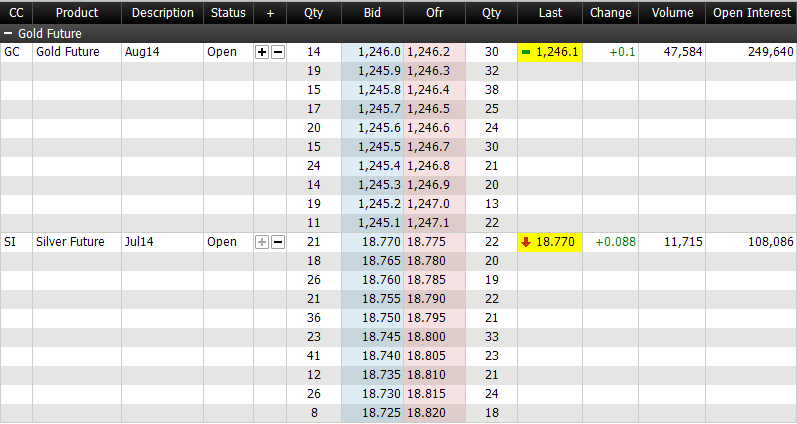Click the greyed plus icon in Silver Future row
Screen dimensions: 797x424
[x=262, y=242]
